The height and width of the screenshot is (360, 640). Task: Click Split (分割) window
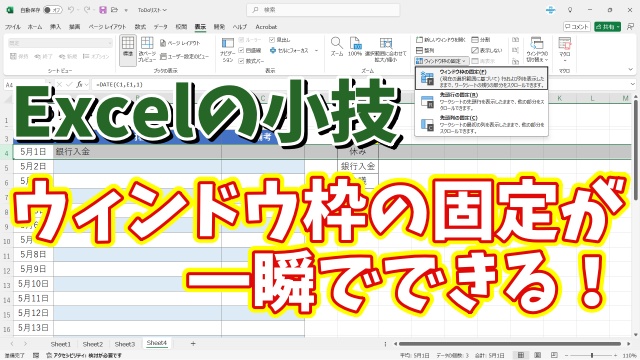click(x=480, y=40)
